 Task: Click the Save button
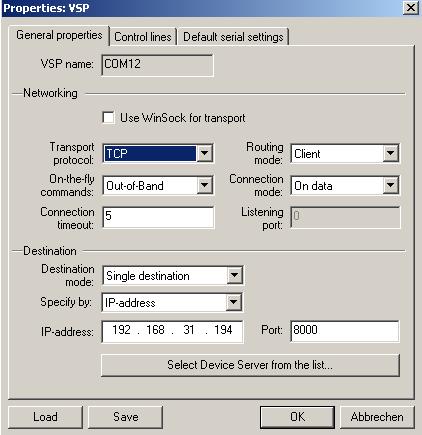pyautogui.click(x=126, y=417)
